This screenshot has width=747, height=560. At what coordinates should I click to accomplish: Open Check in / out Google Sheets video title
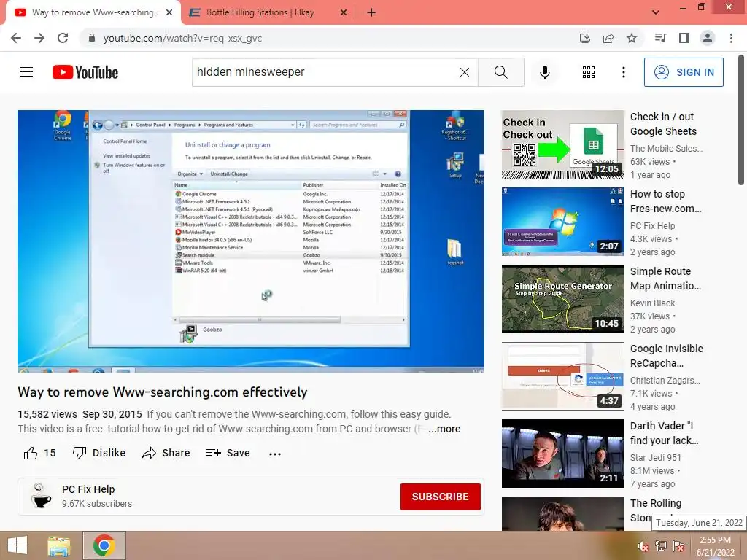[x=663, y=124]
